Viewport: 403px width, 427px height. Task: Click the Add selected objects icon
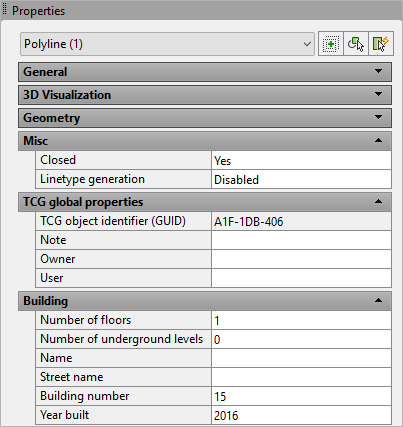pos(331,44)
